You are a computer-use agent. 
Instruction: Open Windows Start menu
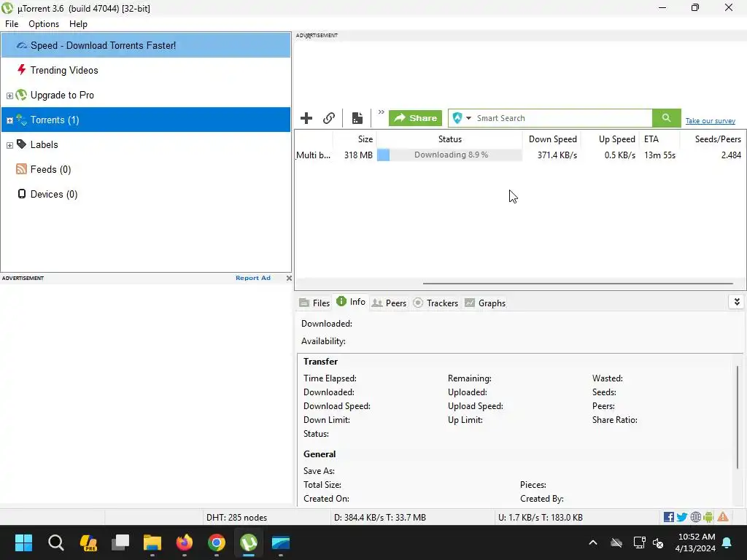(x=23, y=542)
